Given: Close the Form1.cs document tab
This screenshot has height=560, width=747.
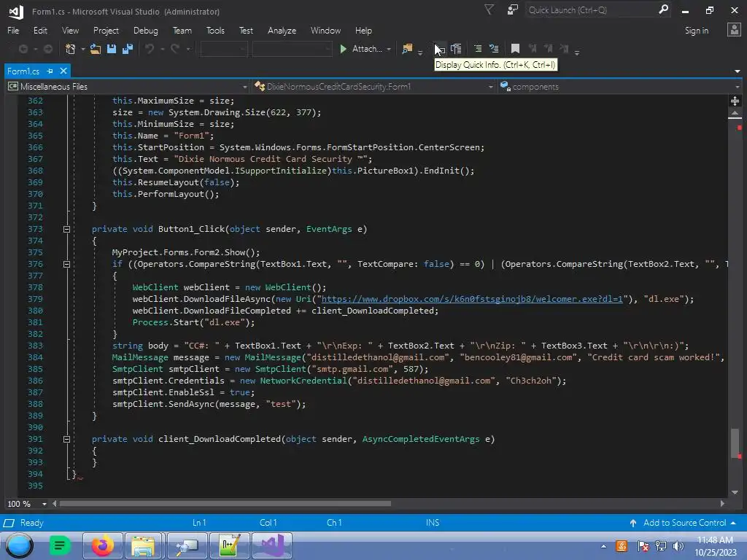Looking at the screenshot, I should [63, 71].
